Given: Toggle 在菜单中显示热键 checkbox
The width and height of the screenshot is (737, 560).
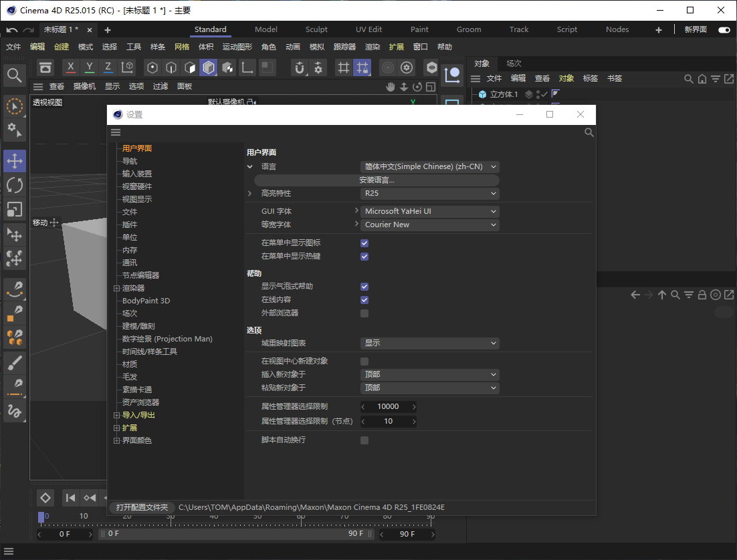Looking at the screenshot, I should pyautogui.click(x=364, y=257).
